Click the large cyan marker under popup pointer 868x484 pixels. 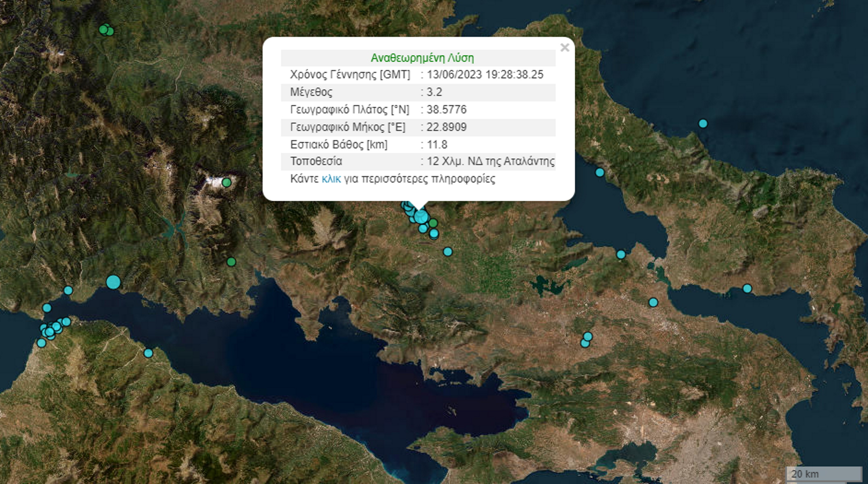tap(421, 217)
